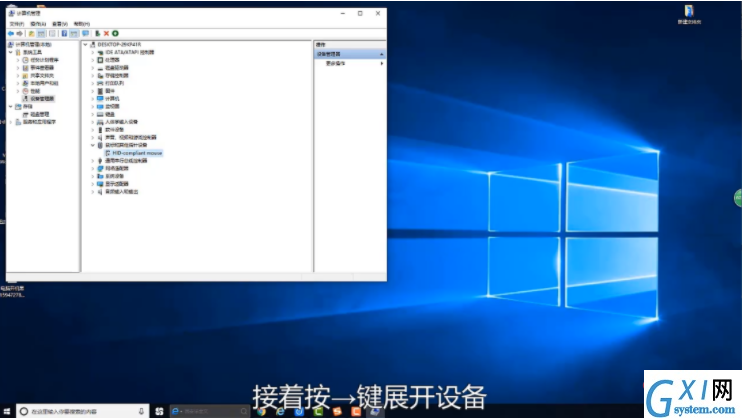Click the green circle Disable device icon
The image size is (742, 418).
coord(115,34)
